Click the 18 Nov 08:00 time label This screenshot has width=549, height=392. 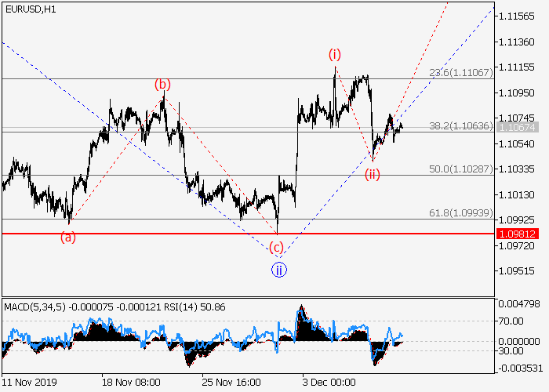point(131,383)
